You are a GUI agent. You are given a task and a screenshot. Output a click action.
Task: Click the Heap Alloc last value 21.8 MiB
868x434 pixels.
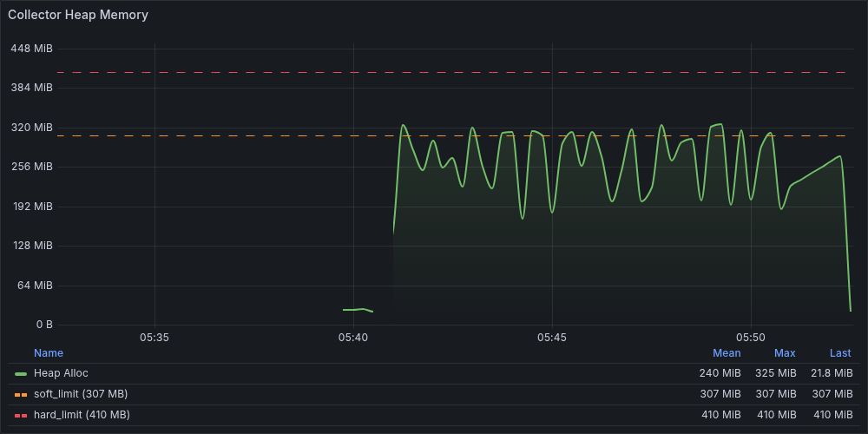pos(830,373)
